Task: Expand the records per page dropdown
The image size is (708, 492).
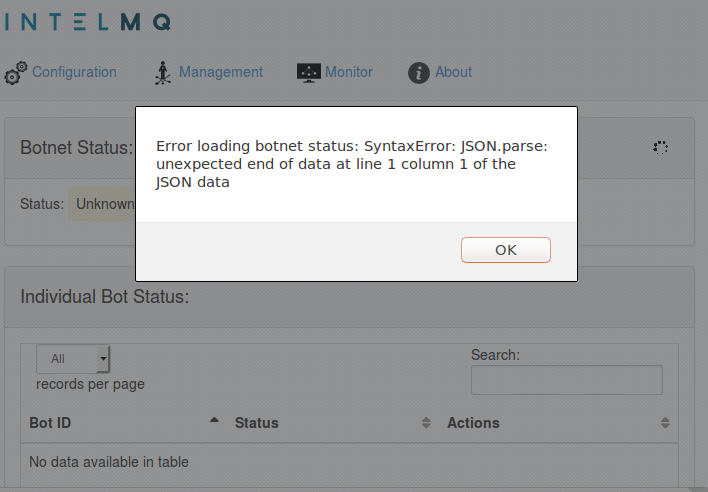Action: click(73, 359)
